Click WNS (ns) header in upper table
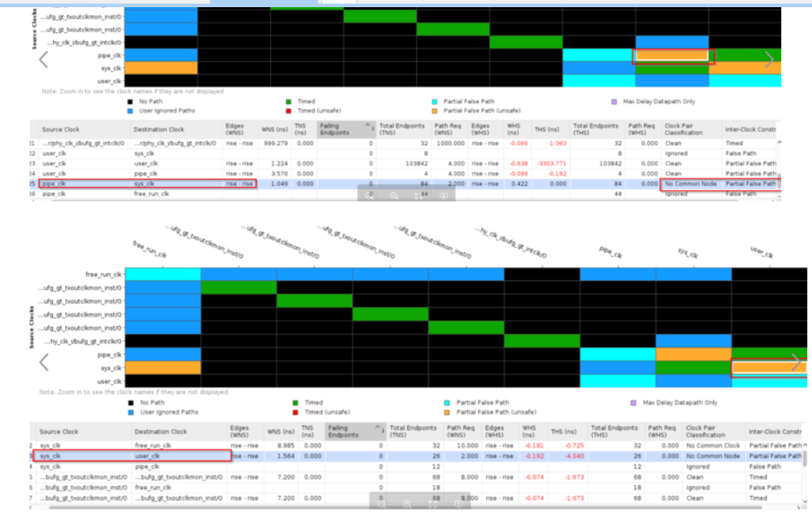 274,130
